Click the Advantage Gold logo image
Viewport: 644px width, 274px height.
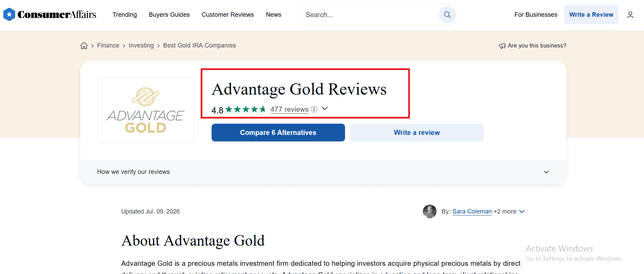tap(146, 110)
